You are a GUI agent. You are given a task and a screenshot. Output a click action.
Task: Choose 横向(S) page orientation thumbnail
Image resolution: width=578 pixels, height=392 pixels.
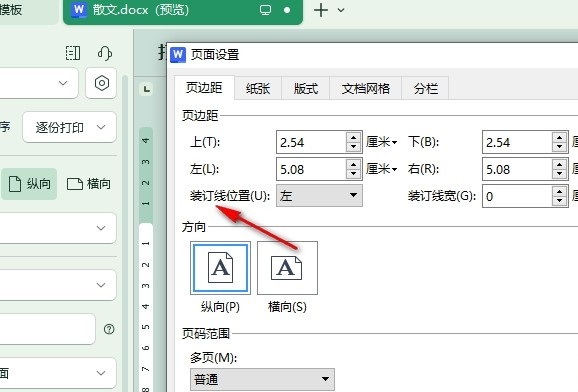287,268
